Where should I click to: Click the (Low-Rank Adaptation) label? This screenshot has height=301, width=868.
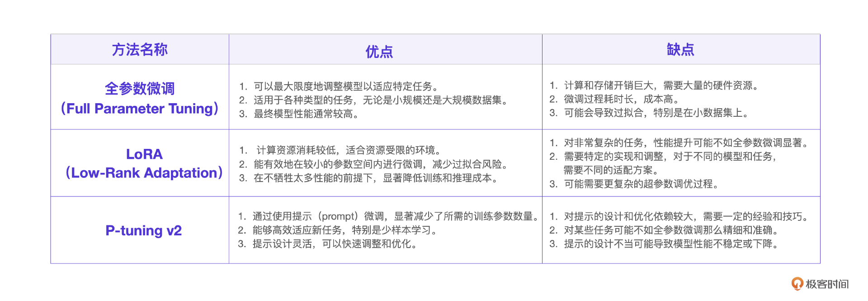(144, 173)
